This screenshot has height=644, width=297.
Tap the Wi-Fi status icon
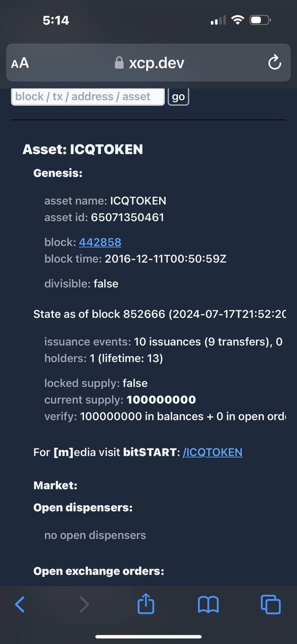pyautogui.click(x=238, y=20)
